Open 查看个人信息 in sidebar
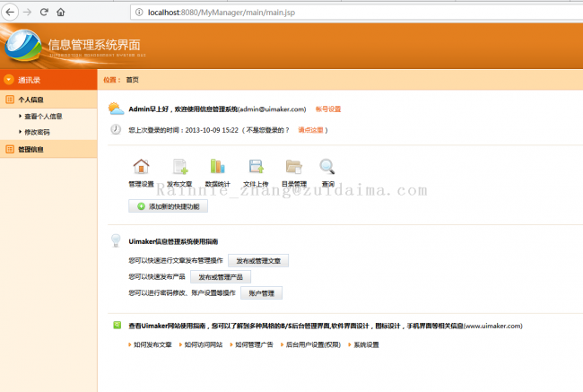 point(43,116)
